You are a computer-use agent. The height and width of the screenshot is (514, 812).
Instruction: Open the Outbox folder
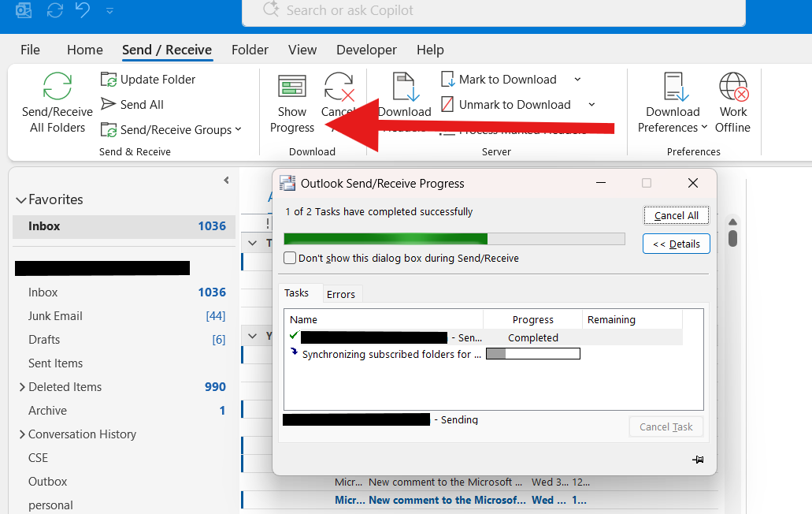pos(124,482)
